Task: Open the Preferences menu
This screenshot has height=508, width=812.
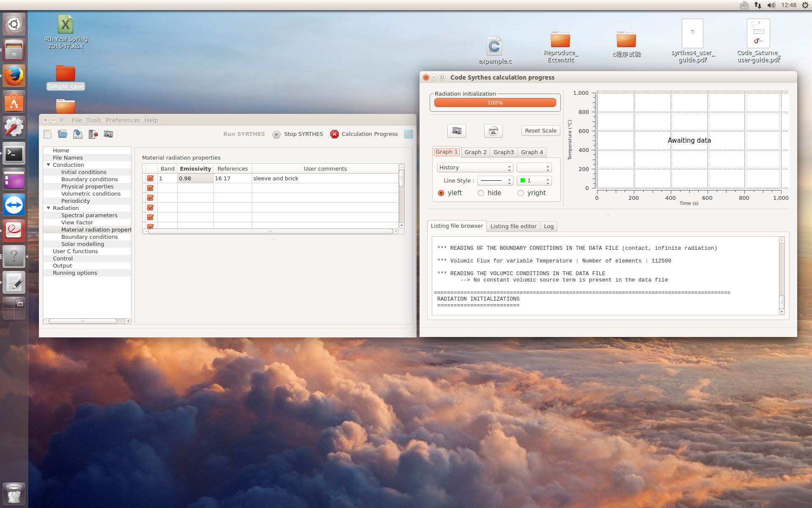Action: click(123, 120)
